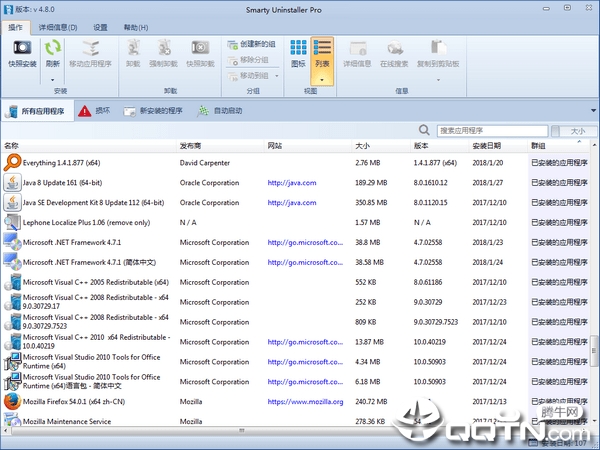Image resolution: width=600 pixels, height=450 pixels.
Task: Click the 快照安装 snapshot install icon
Action: coord(22,48)
